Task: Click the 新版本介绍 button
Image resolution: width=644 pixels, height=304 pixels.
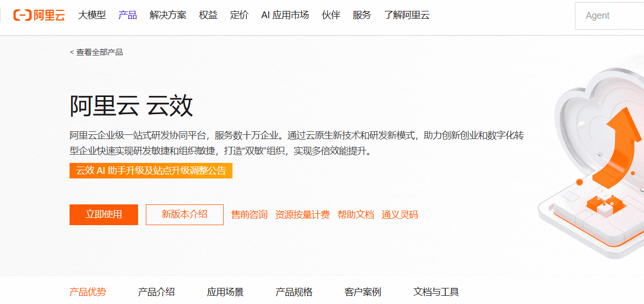Action: [x=185, y=215]
